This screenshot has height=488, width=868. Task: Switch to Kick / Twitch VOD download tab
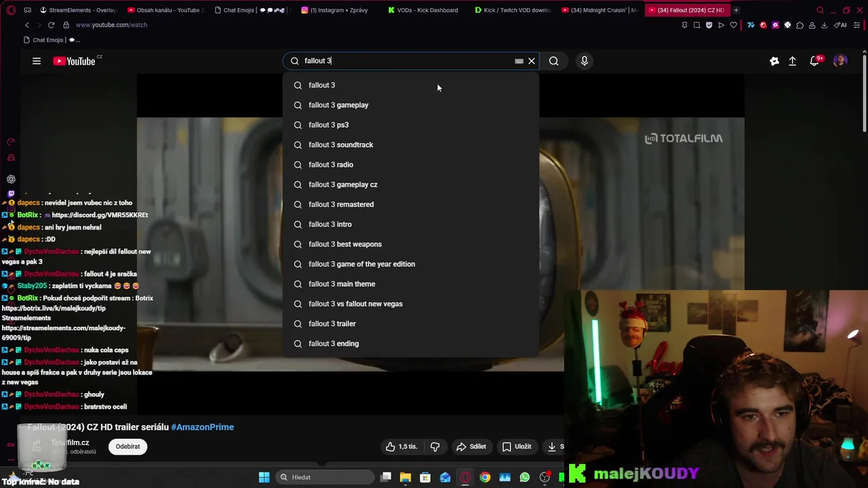coord(512,10)
